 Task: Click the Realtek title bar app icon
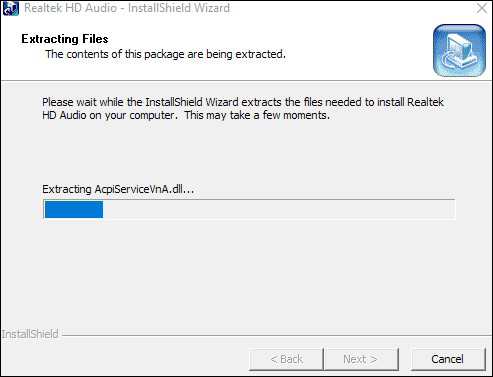11,8
